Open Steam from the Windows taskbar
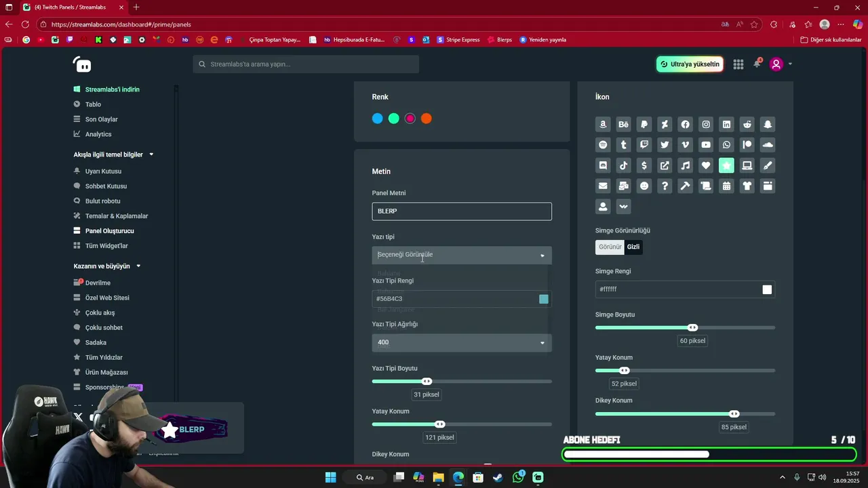The image size is (868, 488). coord(498,477)
